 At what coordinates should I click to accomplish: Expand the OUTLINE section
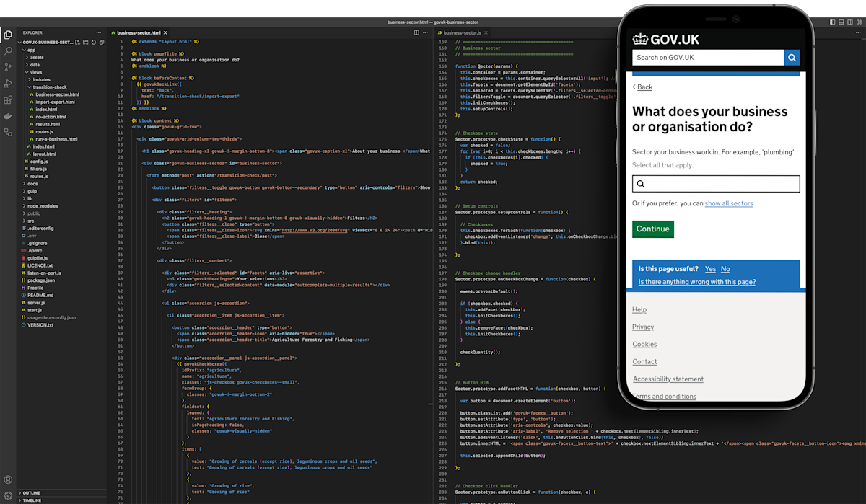(x=31, y=493)
